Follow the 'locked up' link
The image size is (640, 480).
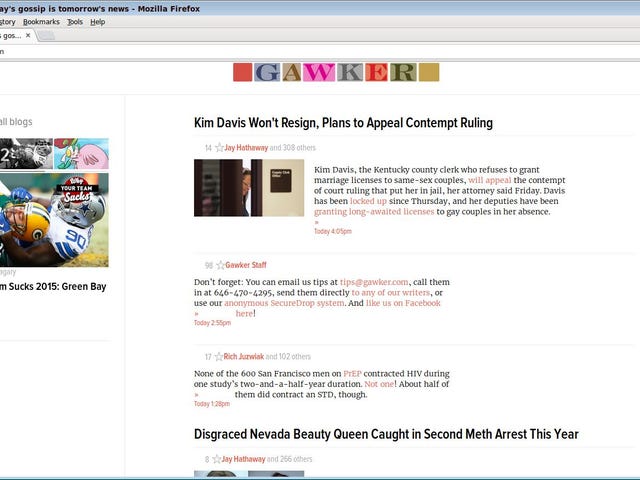[368, 201]
